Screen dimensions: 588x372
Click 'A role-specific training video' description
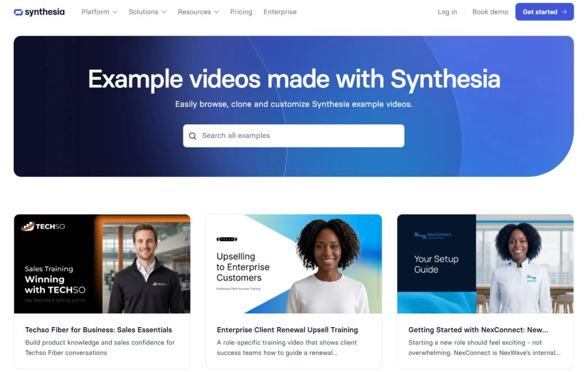tap(287, 348)
